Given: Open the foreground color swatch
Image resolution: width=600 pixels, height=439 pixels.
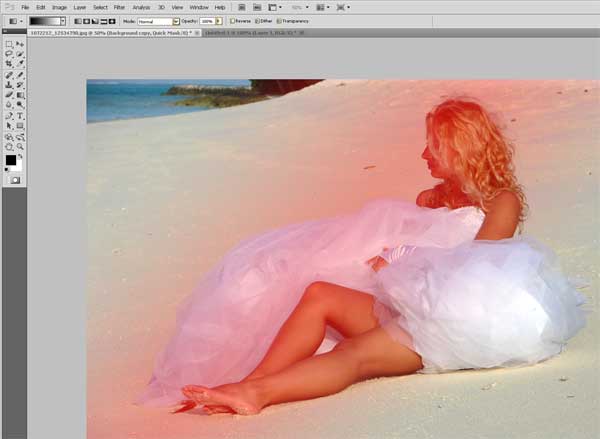Looking at the screenshot, I should [x=11, y=160].
